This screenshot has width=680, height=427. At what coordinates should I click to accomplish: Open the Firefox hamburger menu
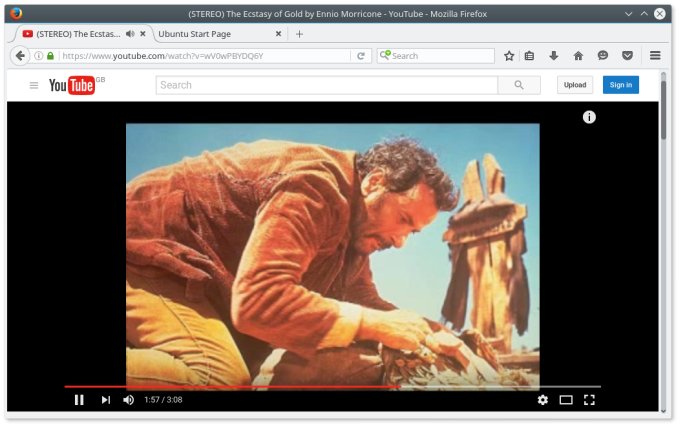pos(655,55)
